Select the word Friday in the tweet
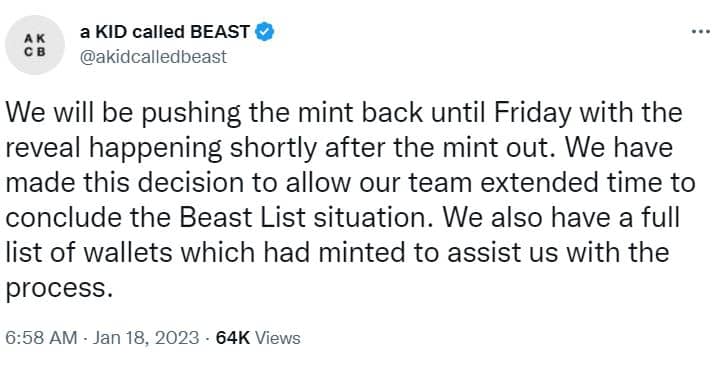Viewport: 719px width, 366px height. click(x=533, y=113)
